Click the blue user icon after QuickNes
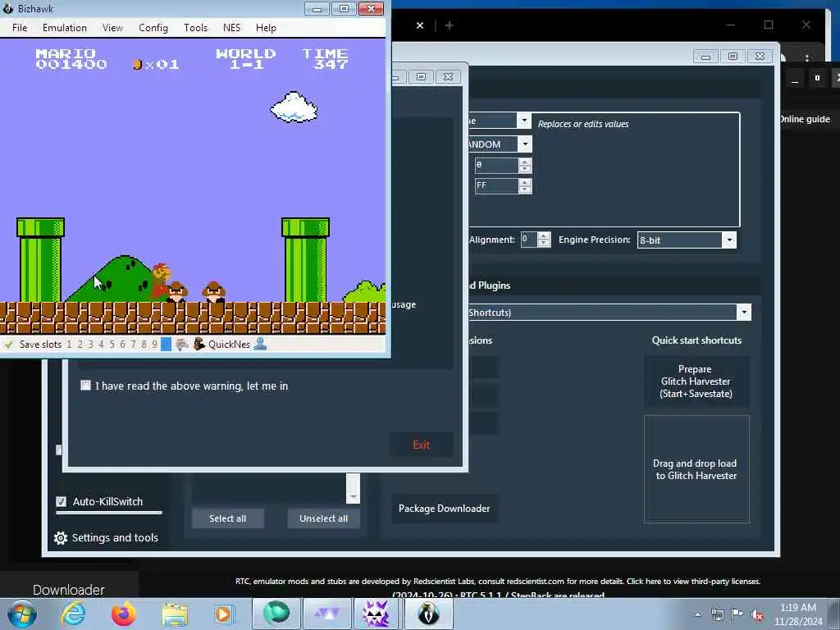Viewport: 840px width, 630px height. coord(260,344)
